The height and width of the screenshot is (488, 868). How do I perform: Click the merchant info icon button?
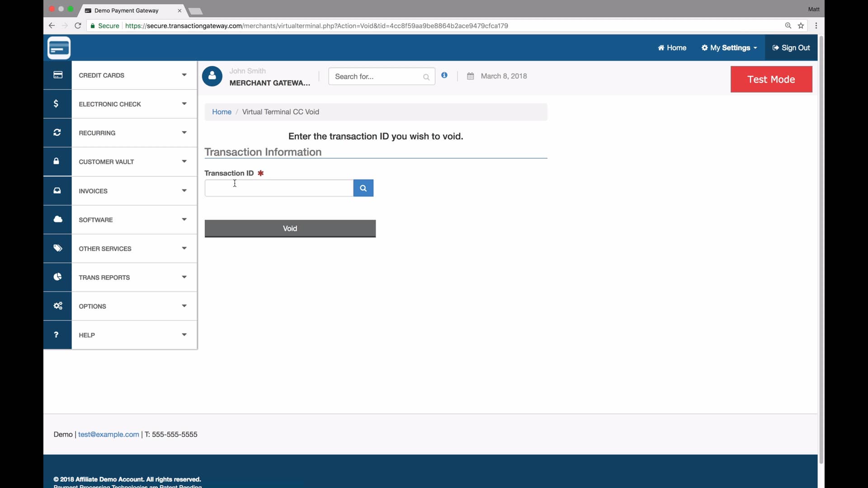[445, 75]
